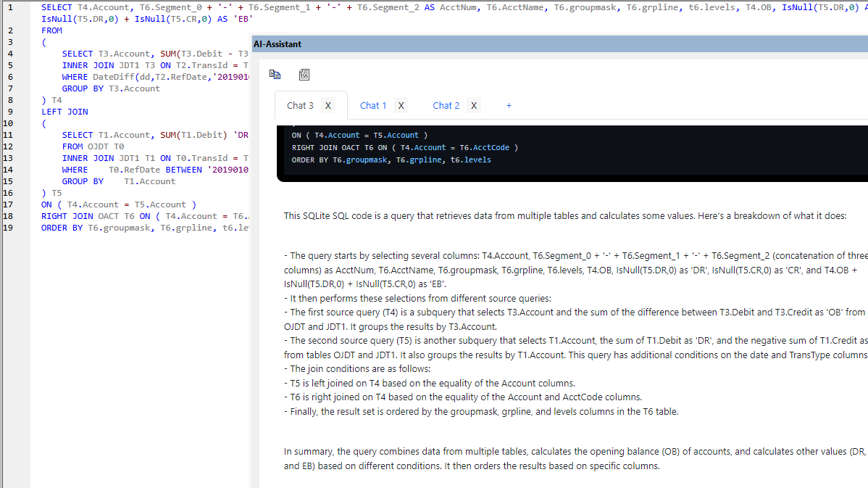Screen dimensions: 868x488
Task: Click the copy icon in AI-Assistant toolbar
Action: (275, 74)
